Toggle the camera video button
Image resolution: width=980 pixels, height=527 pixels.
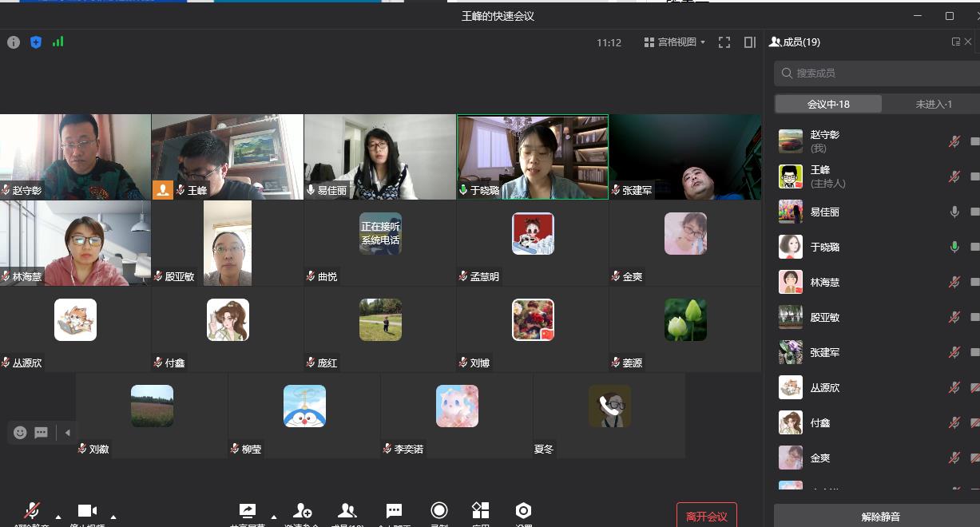(87, 511)
